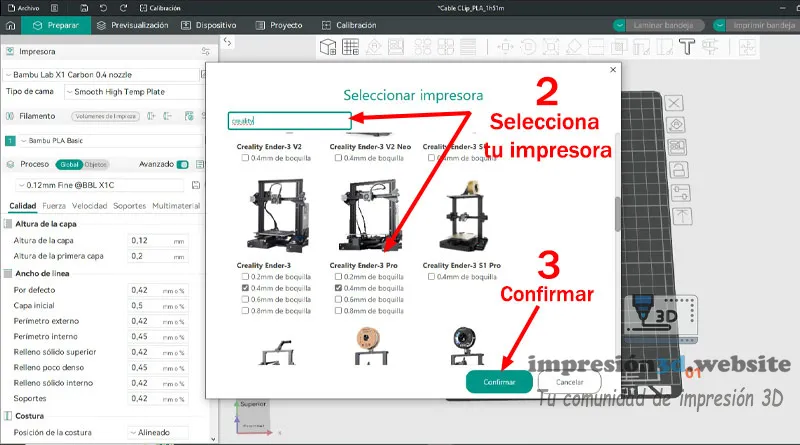The image size is (800, 445).
Task: Check 0.2mm nozzle under Creality Ender-3
Action: pyautogui.click(x=245, y=277)
